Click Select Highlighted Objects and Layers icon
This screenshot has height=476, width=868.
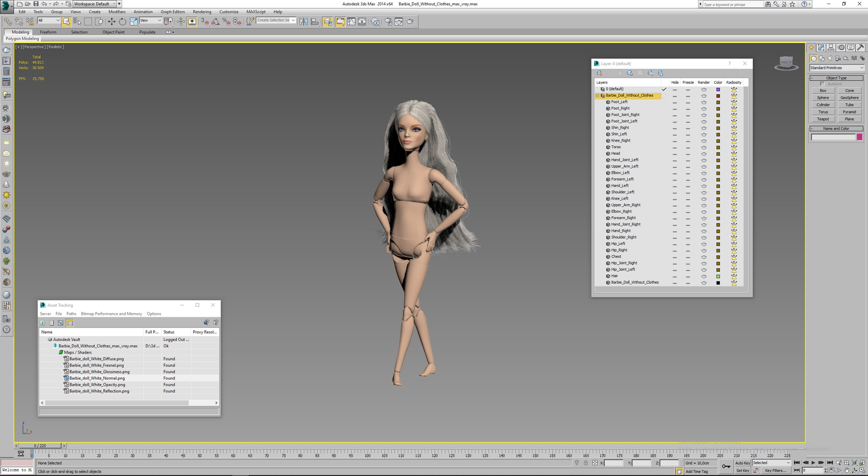(x=630, y=73)
